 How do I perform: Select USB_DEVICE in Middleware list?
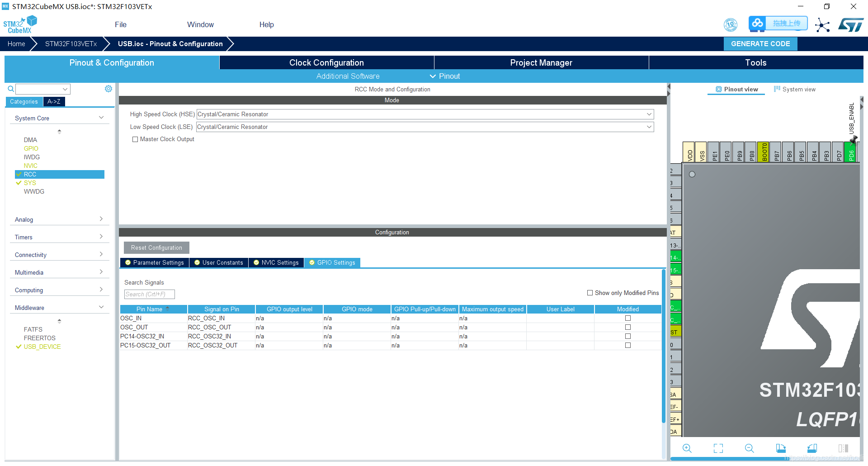coord(42,347)
